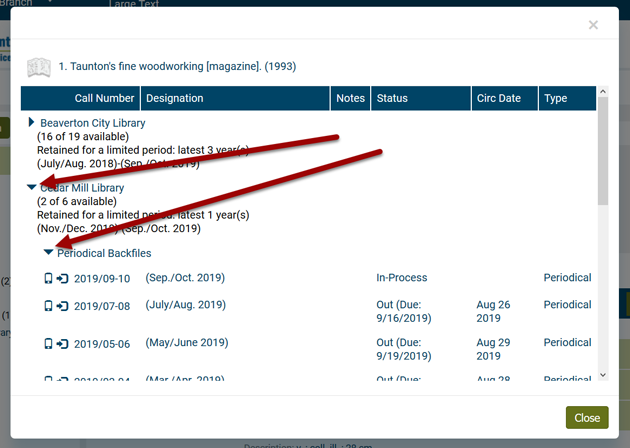
Task: Click the (Sep./Oct. 2019) designation in the 2019/09-10 row
Action: pyautogui.click(x=185, y=278)
